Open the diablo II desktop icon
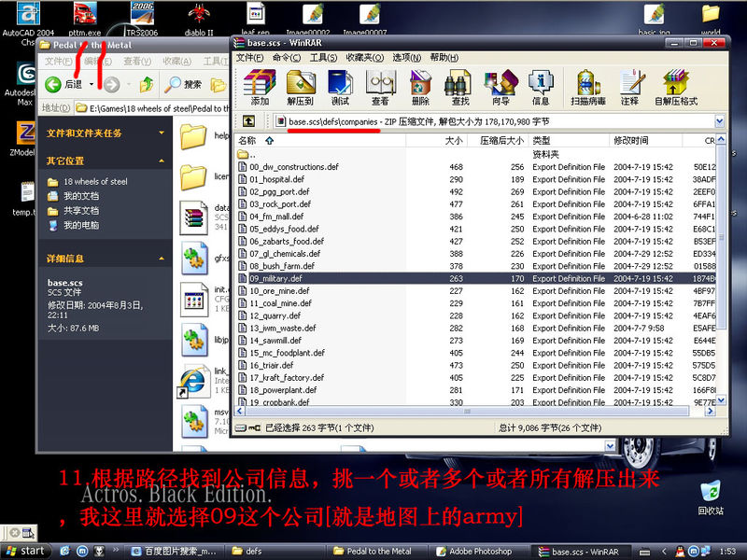This screenshot has height=560, width=747. (x=199, y=19)
